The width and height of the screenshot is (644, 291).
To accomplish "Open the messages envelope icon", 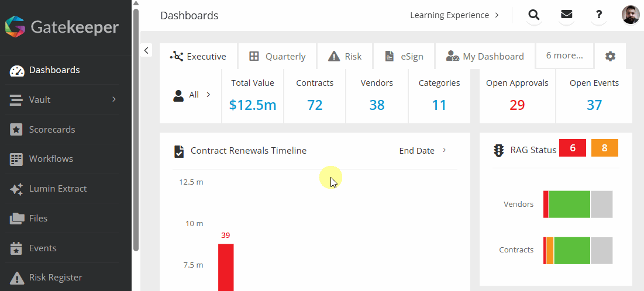I will [566, 15].
